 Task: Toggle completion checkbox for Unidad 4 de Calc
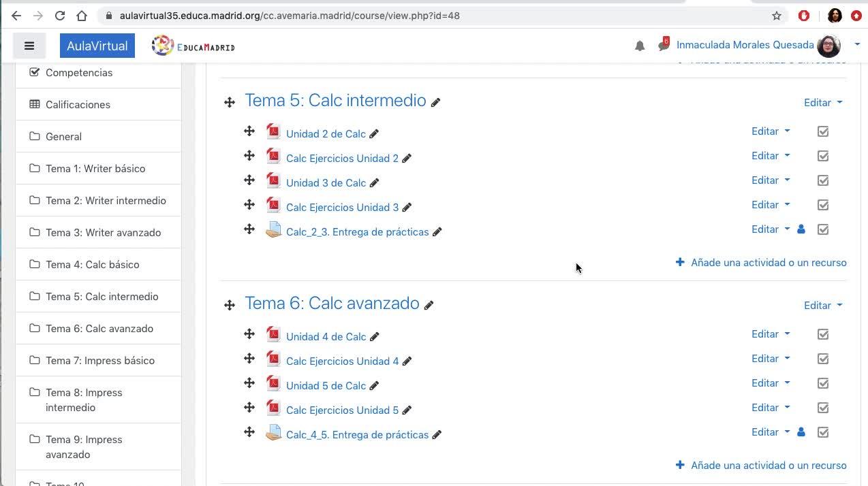point(823,334)
